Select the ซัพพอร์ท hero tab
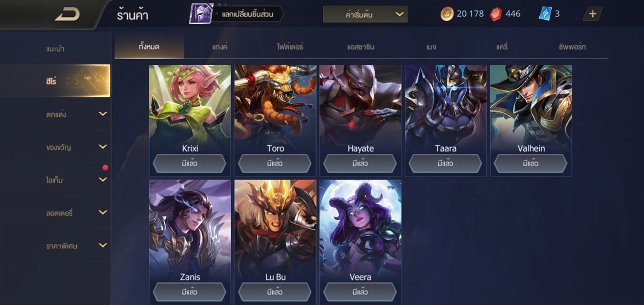This screenshot has width=644, height=305. 572,47
